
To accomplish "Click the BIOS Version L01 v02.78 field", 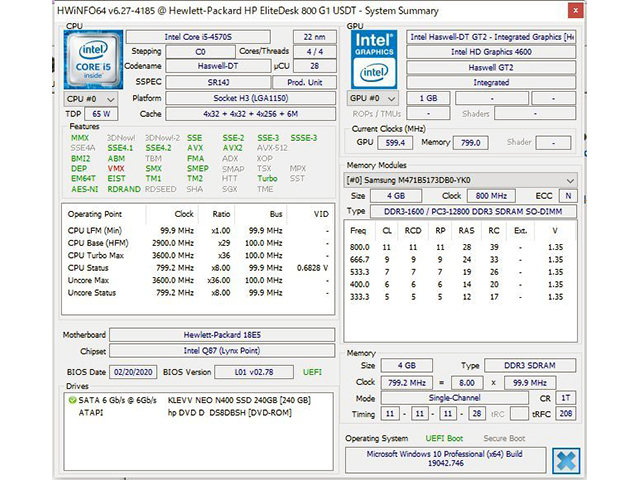I will click(254, 372).
